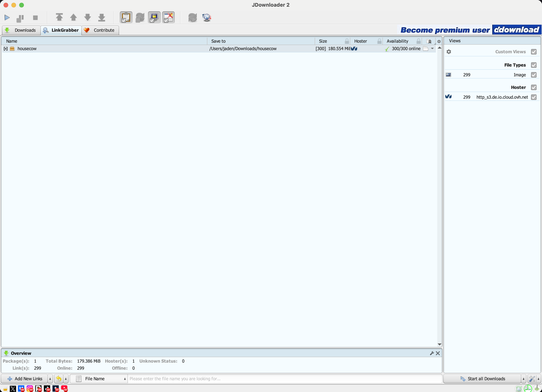
Task: Switch to the Downloads tab
Action: 21,30
